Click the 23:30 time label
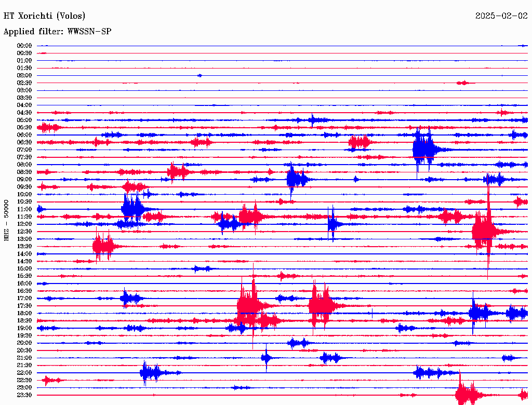Viewport: 532px width, 405px height. click(24, 395)
